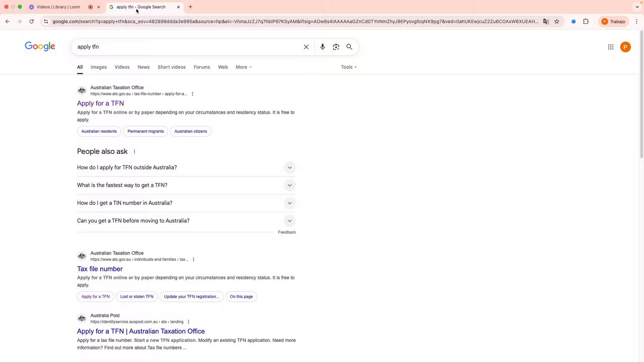The height and width of the screenshot is (362, 644).
Task: Close the apply tfn Google Search tab
Action: [x=178, y=7]
